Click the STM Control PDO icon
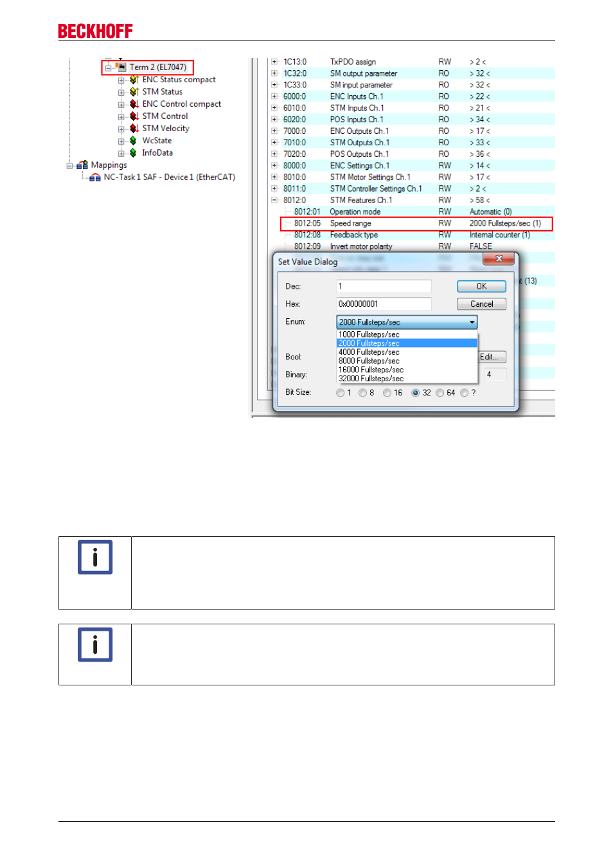The image size is (613, 868). click(134, 116)
